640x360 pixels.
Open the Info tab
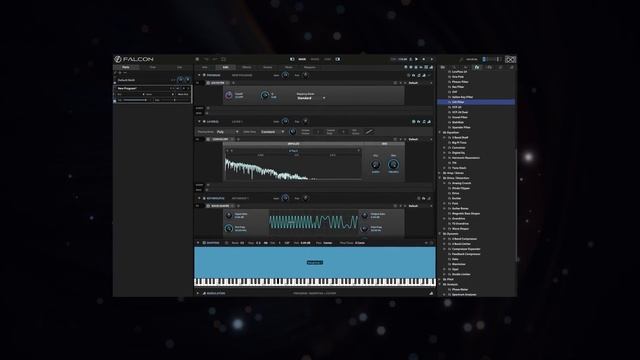[204, 67]
